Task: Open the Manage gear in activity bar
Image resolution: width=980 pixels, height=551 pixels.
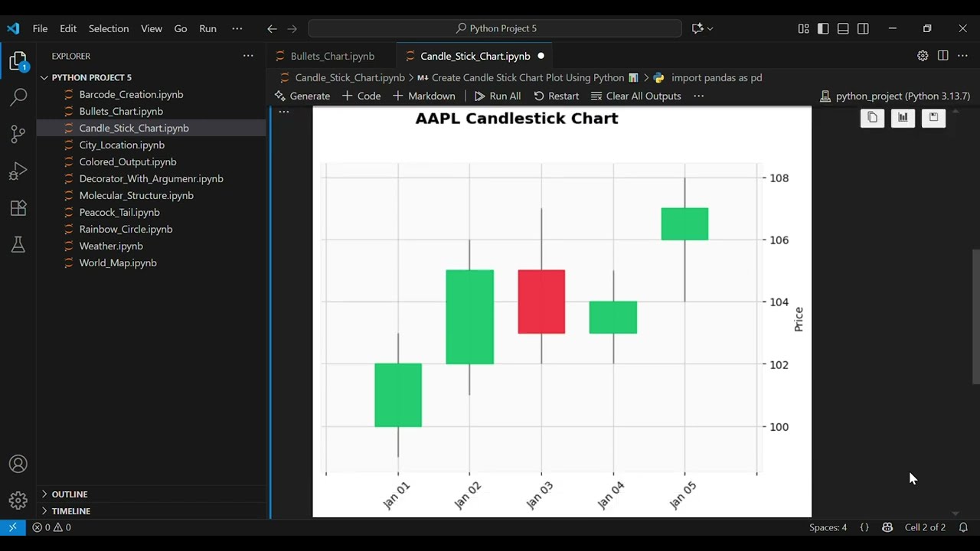Action: click(x=18, y=500)
